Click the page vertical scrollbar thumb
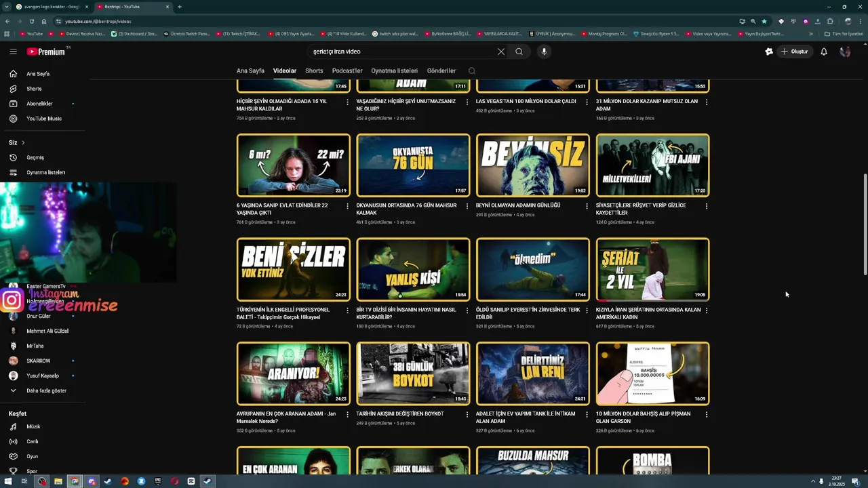This screenshot has height=488, width=868. pos(865,225)
